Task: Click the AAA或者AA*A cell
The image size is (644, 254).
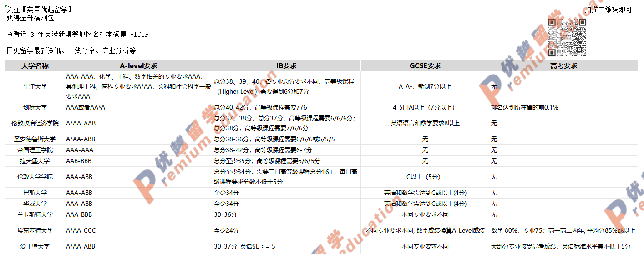Action: (x=139, y=107)
